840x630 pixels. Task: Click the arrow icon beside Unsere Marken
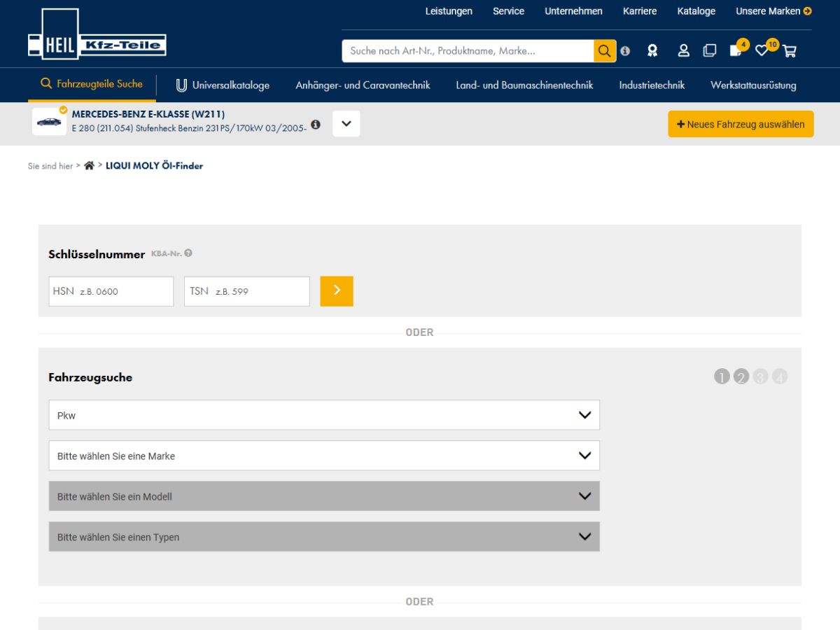tap(808, 11)
